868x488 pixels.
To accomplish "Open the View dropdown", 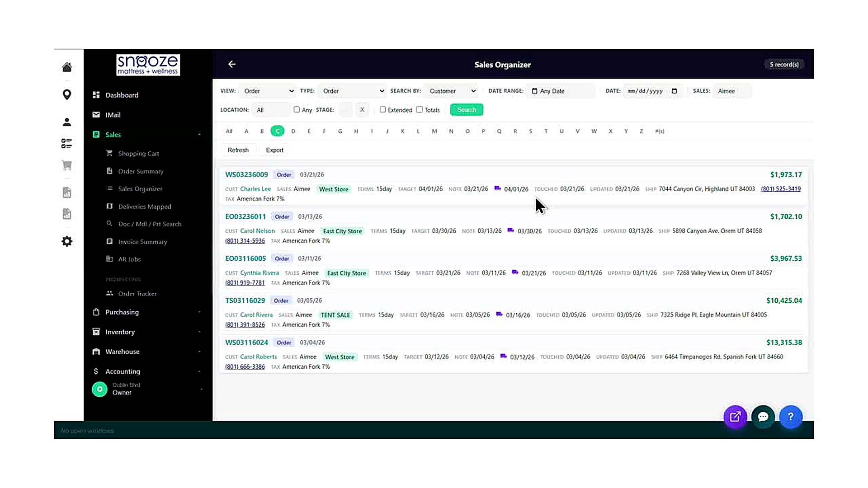I will pos(268,91).
